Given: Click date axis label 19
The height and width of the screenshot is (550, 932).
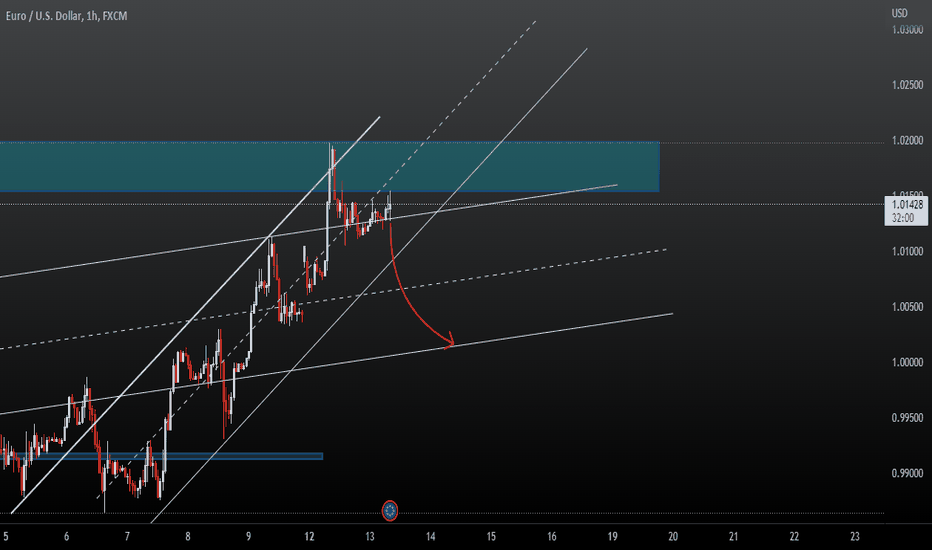Looking at the screenshot, I should [612, 536].
